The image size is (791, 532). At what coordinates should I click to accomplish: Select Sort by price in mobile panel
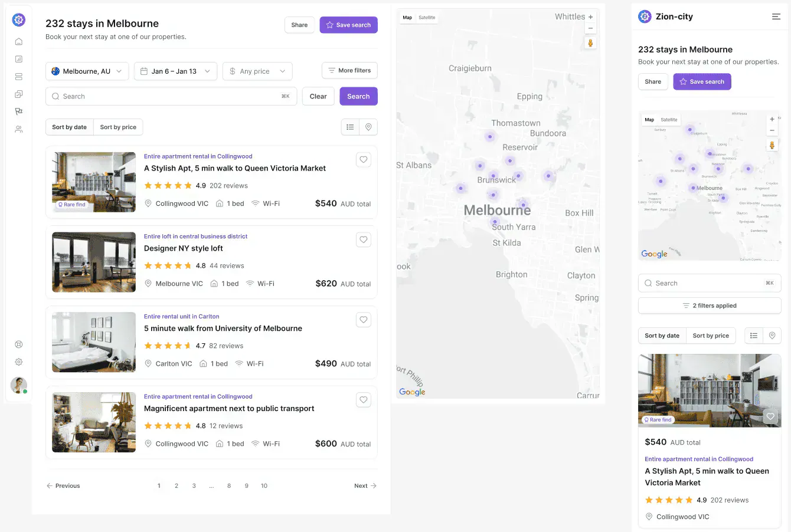coord(711,336)
